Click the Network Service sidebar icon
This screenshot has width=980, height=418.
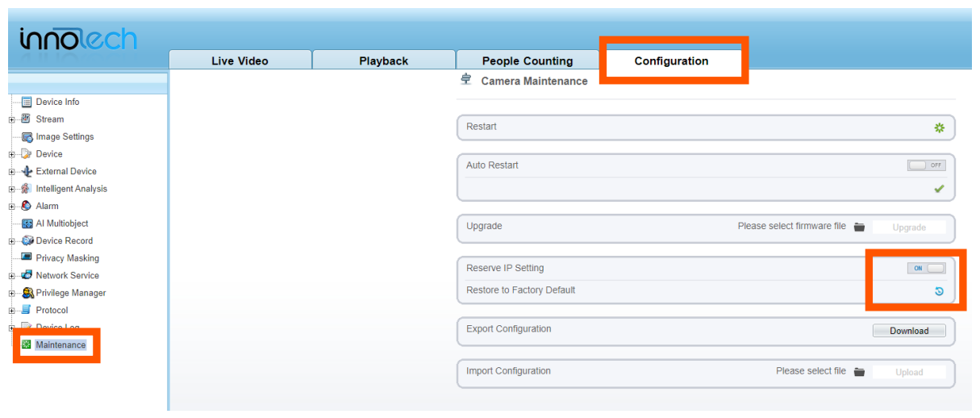coord(26,275)
